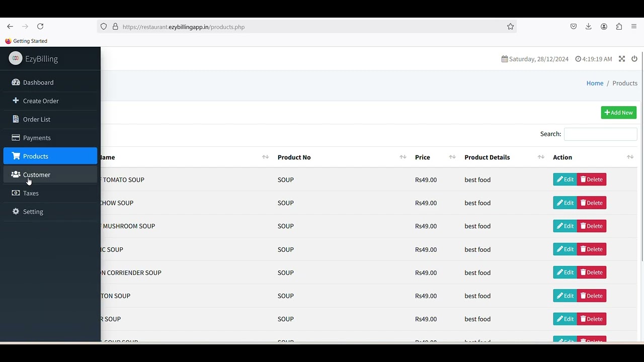Screen dimensions: 644x362
Task: Click the 4:19:19 AM time text
Action: pos(597,59)
